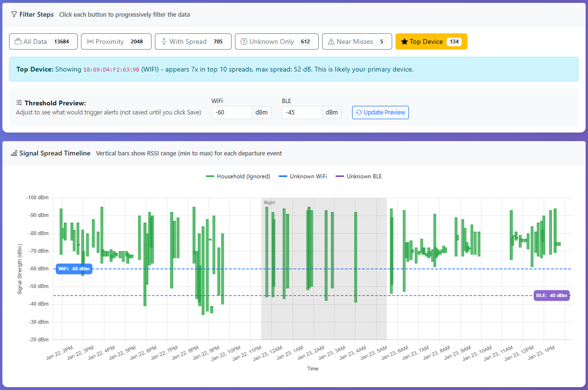Click the bar chart icon beside Signal Spread Timeline
The image size is (588, 390).
(x=14, y=154)
